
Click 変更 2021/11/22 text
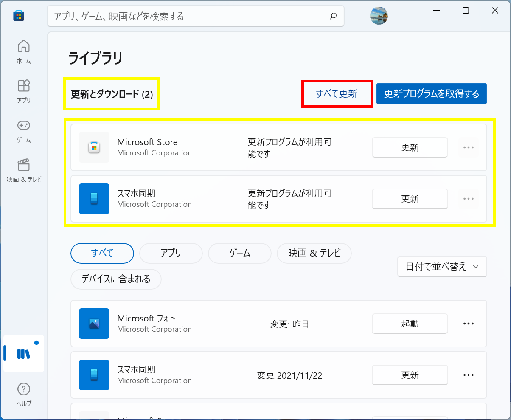tap(290, 375)
